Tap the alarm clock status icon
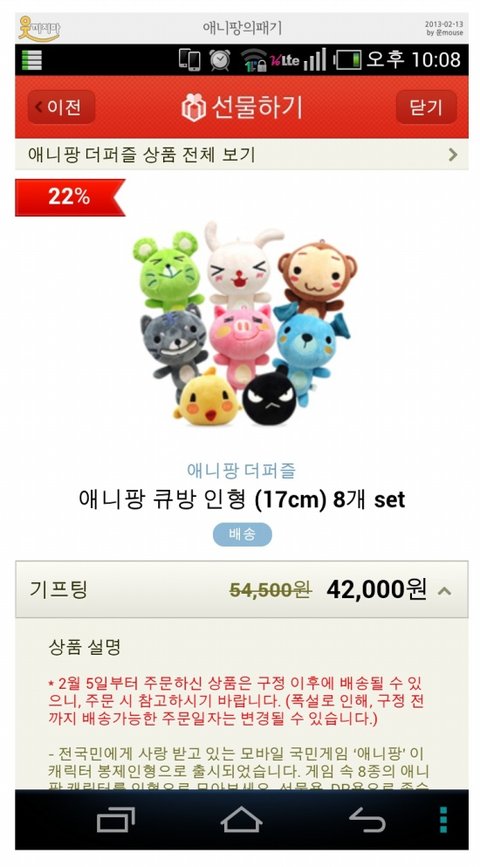This screenshot has height=867, width=480. [220, 60]
